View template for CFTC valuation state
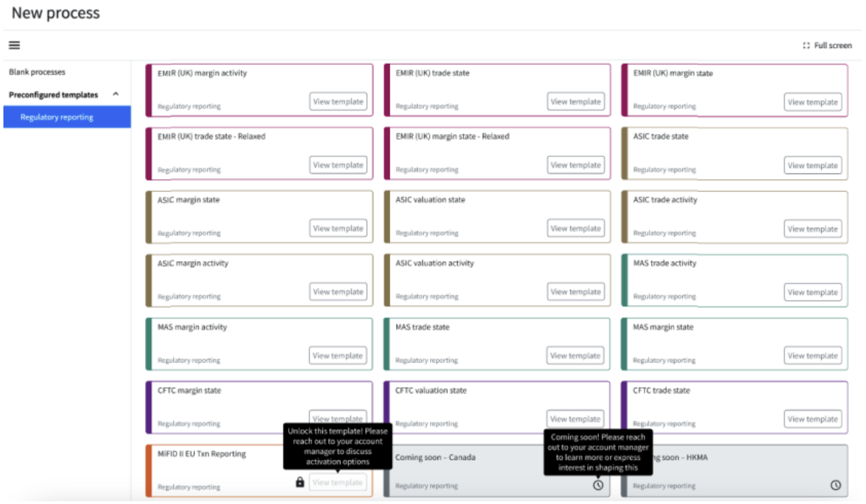 575,418
